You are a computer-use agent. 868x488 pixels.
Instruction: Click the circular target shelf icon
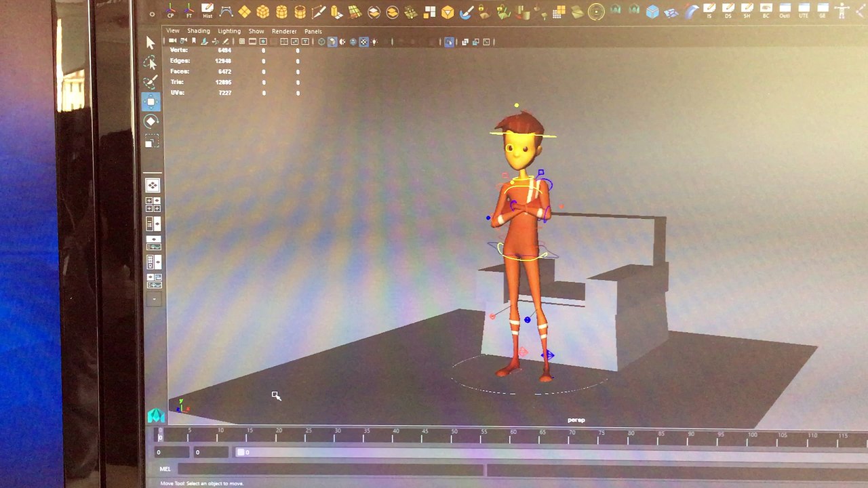tap(596, 12)
